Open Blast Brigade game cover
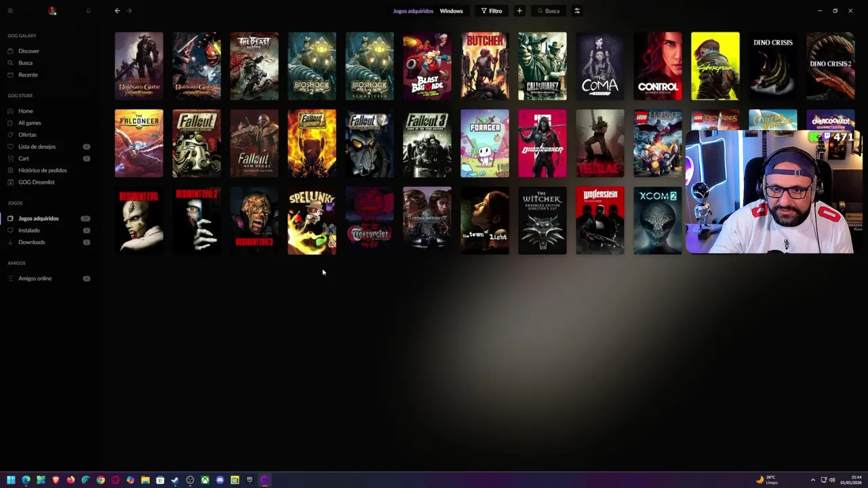Image resolution: width=868 pixels, height=488 pixels. tap(427, 66)
